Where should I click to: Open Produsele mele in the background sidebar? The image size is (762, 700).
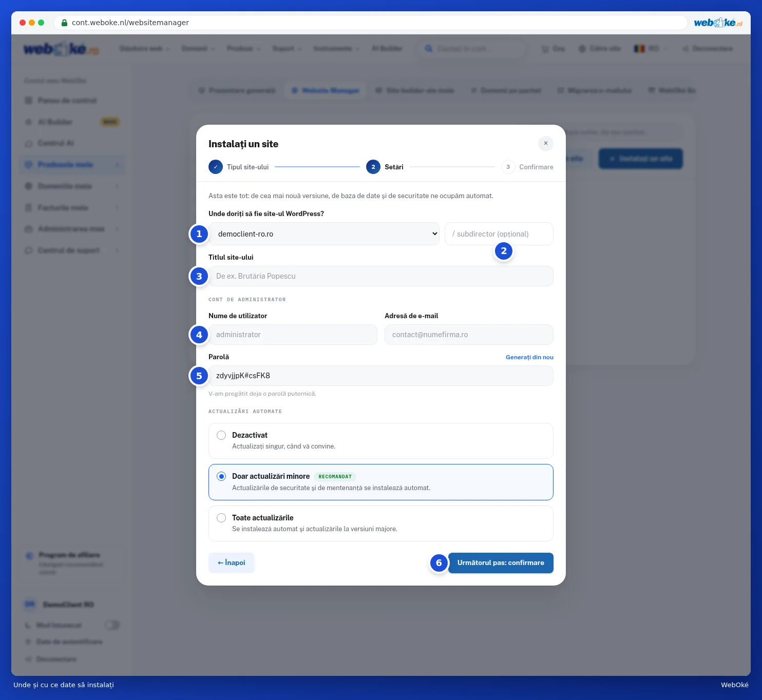(72, 165)
